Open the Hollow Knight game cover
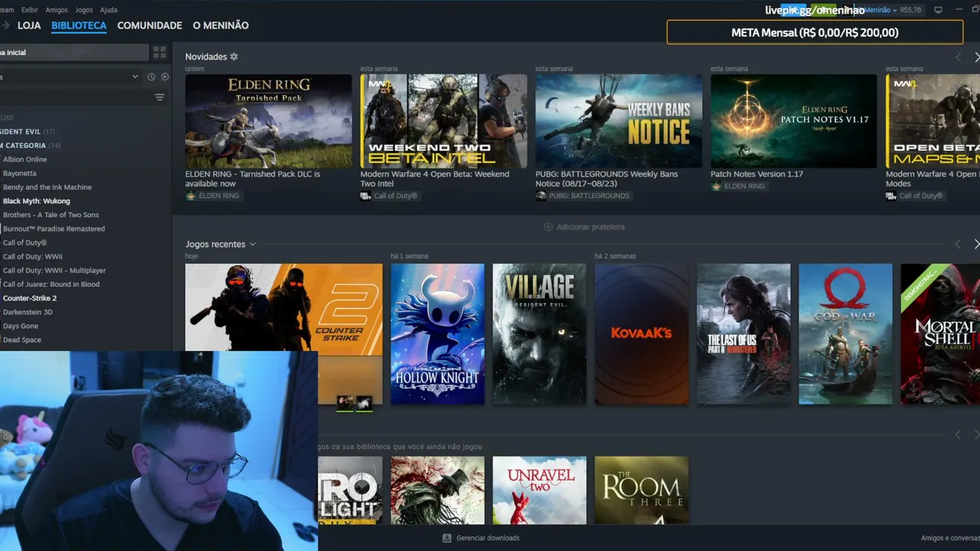The image size is (980, 551). pyautogui.click(x=438, y=334)
